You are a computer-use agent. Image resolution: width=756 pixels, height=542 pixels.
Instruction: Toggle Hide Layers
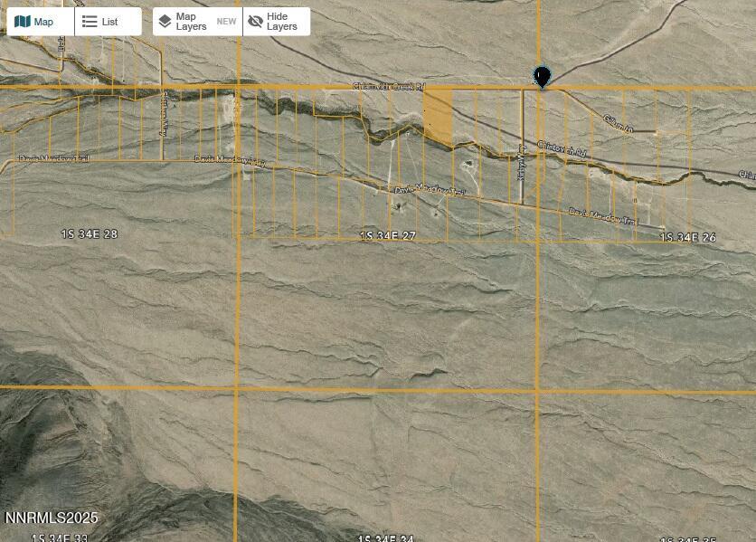tap(277, 22)
